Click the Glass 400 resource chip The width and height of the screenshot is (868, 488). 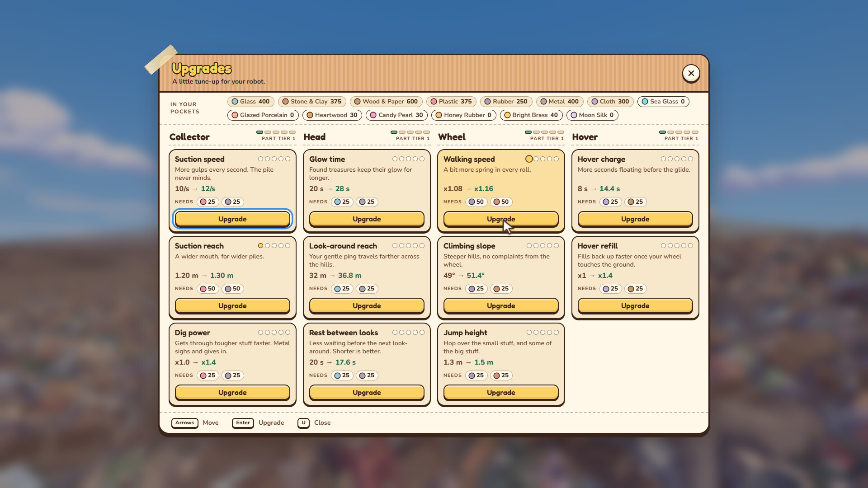pos(250,101)
